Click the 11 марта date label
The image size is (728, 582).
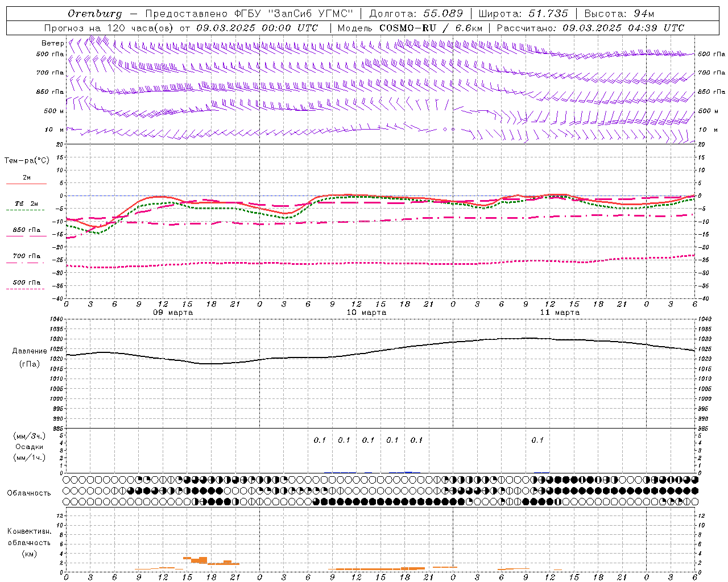560,313
